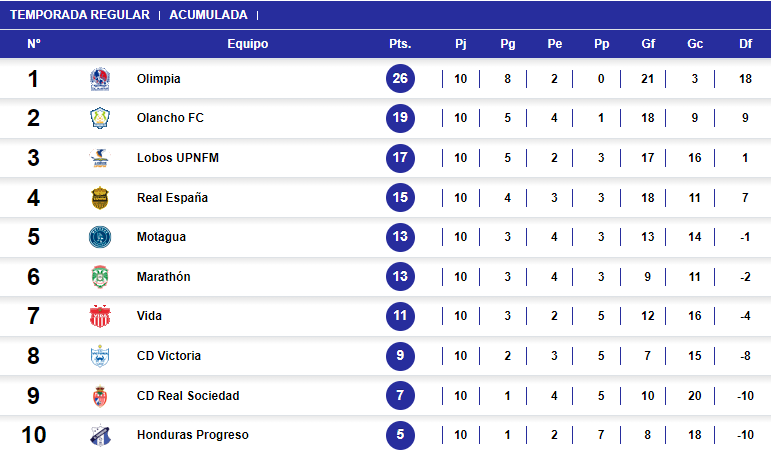Open the Motagua team name link
The width and height of the screenshot is (771, 453).
(161, 237)
